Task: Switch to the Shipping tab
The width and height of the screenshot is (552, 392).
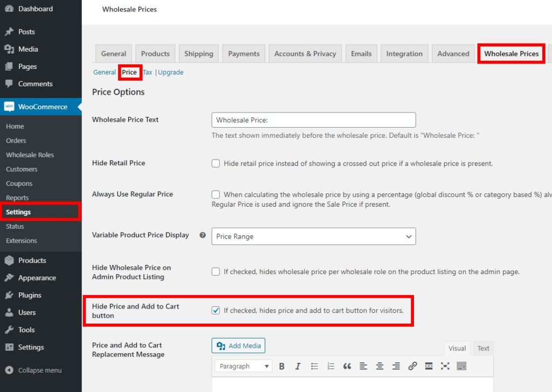Action: [x=198, y=54]
